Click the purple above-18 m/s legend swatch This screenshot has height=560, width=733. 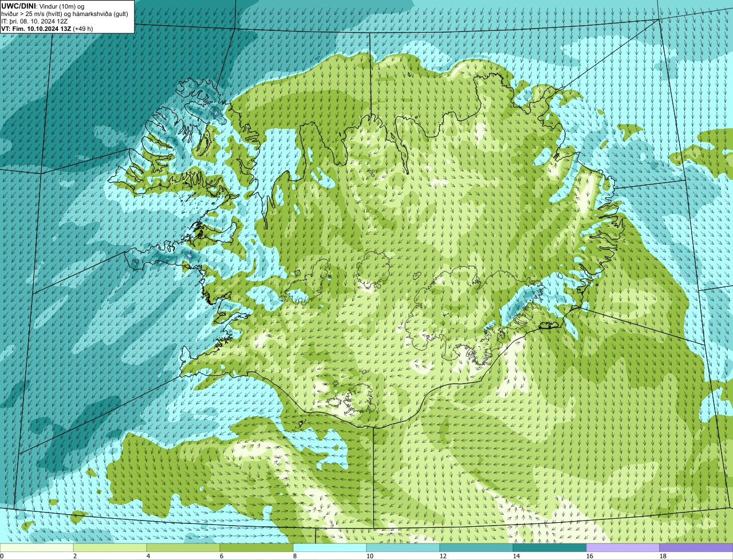(x=696, y=547)
